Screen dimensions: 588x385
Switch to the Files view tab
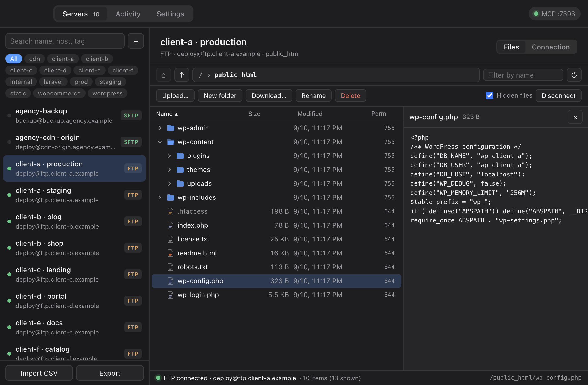coord(511,47)
